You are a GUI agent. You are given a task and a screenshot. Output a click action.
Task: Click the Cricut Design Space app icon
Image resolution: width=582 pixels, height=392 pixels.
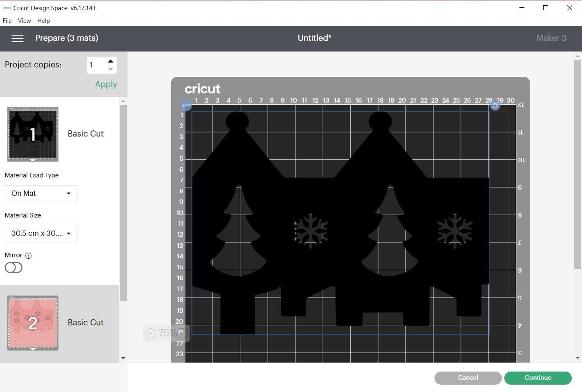pyautogui.click(x=7, y=8)
